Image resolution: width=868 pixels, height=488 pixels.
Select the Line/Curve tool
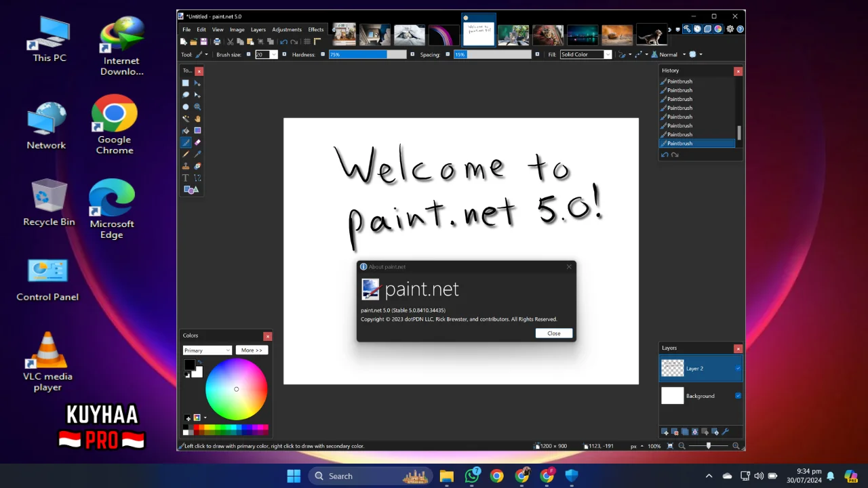coord(197,178)
